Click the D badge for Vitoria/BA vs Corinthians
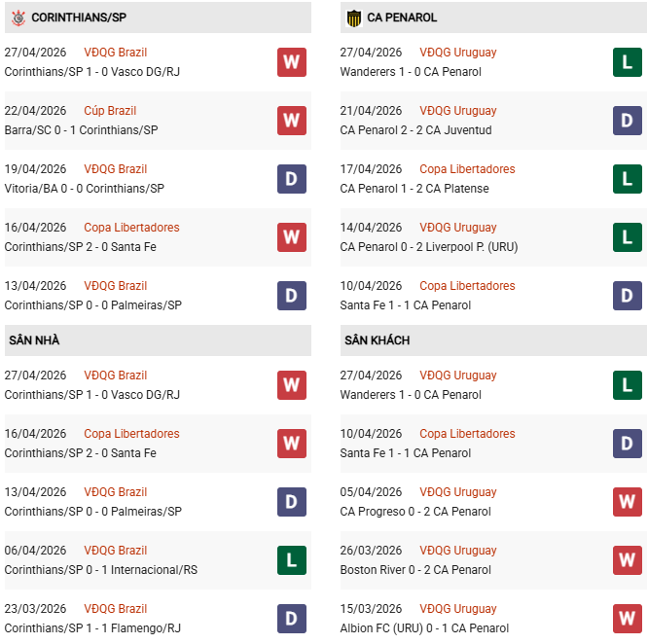The width and height of the screenshot is (648, 644). click(291, 179)
